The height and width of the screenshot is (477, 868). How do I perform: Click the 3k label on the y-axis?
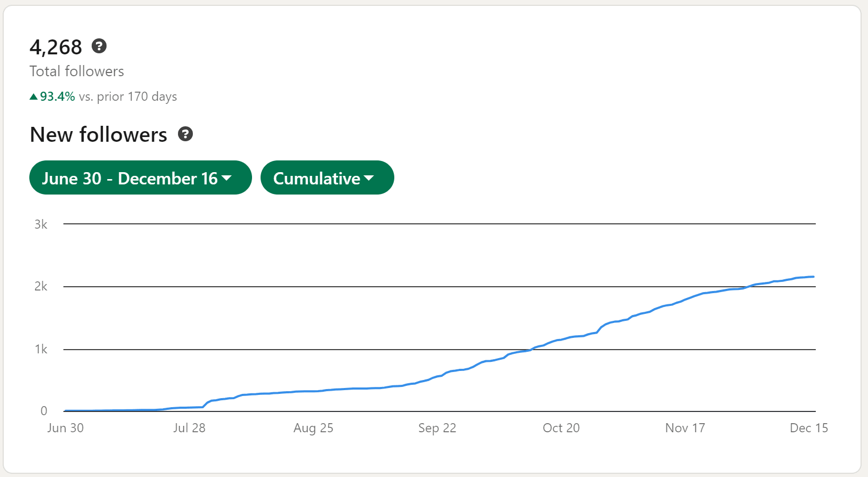[41, 224]
